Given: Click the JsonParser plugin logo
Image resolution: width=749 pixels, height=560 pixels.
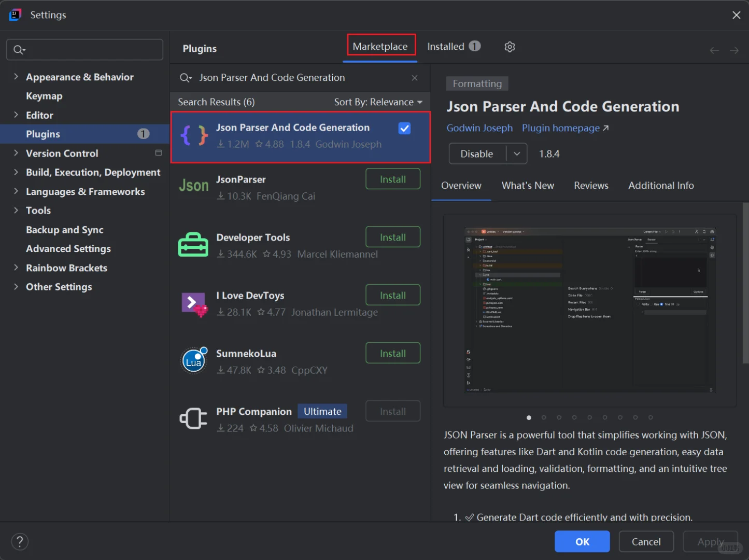Looking at the screenshot, I should click(194, 186).
